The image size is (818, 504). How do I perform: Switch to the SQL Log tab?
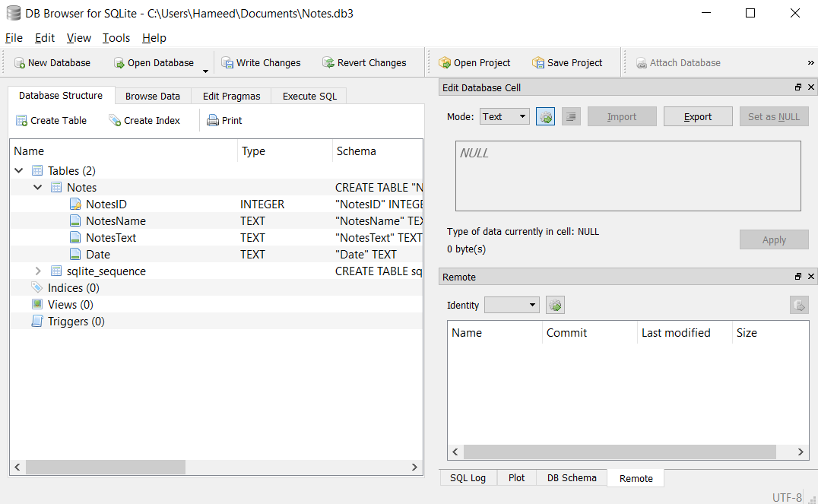pos(468,478)
